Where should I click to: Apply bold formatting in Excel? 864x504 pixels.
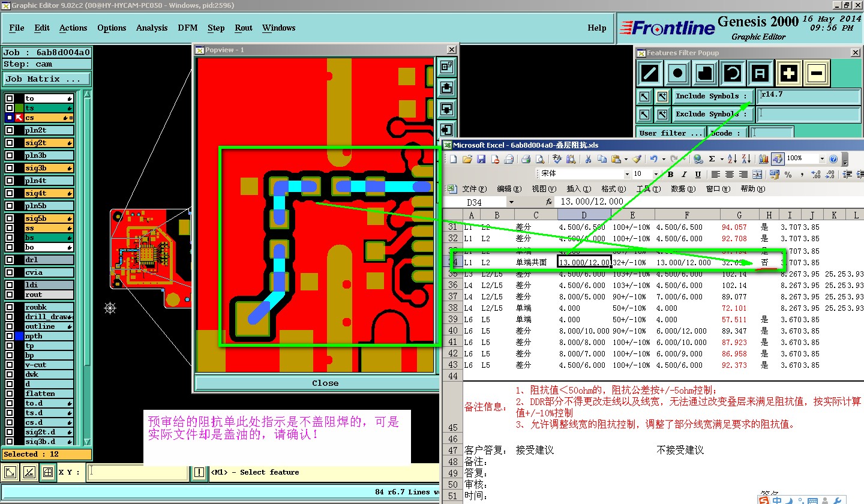[670, 175]
